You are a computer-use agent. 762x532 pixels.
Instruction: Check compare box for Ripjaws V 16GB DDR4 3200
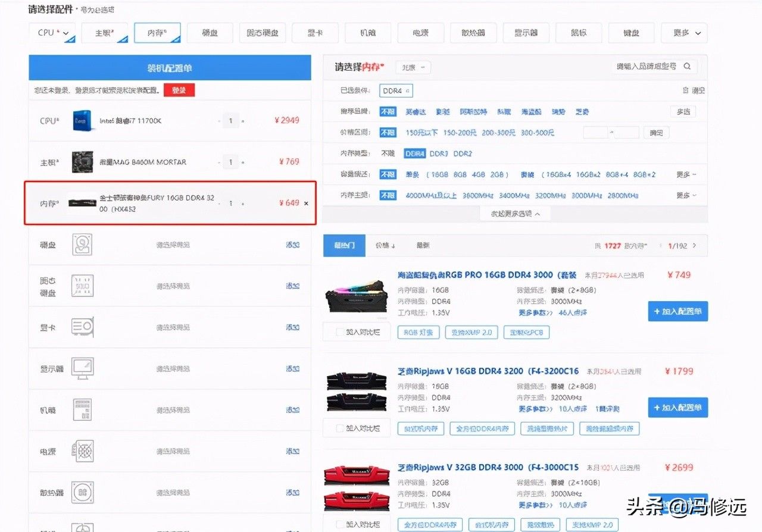340,428
